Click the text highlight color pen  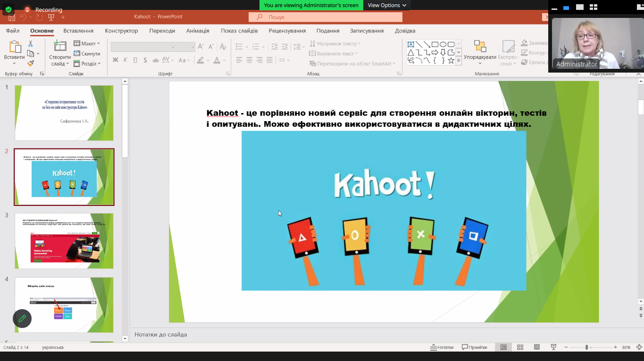click(201, 60)
